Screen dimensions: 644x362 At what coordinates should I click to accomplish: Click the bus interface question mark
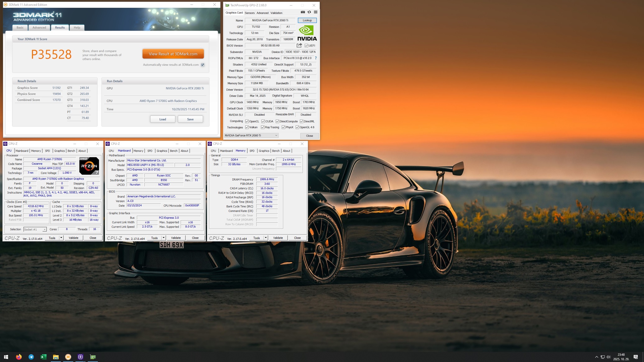pos(316,58)
